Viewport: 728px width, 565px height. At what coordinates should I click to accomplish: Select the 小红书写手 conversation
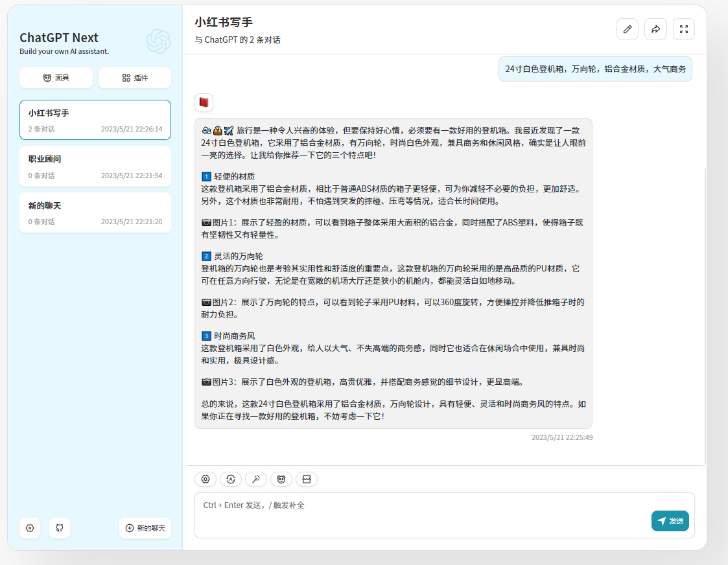(x=95, y=120)
